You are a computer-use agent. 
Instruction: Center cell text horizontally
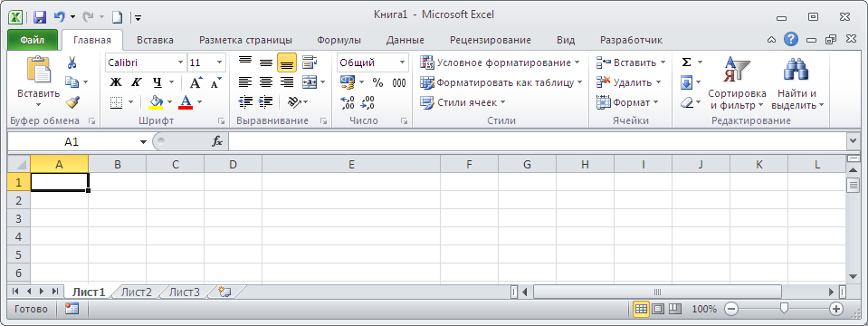click(266, 82)
